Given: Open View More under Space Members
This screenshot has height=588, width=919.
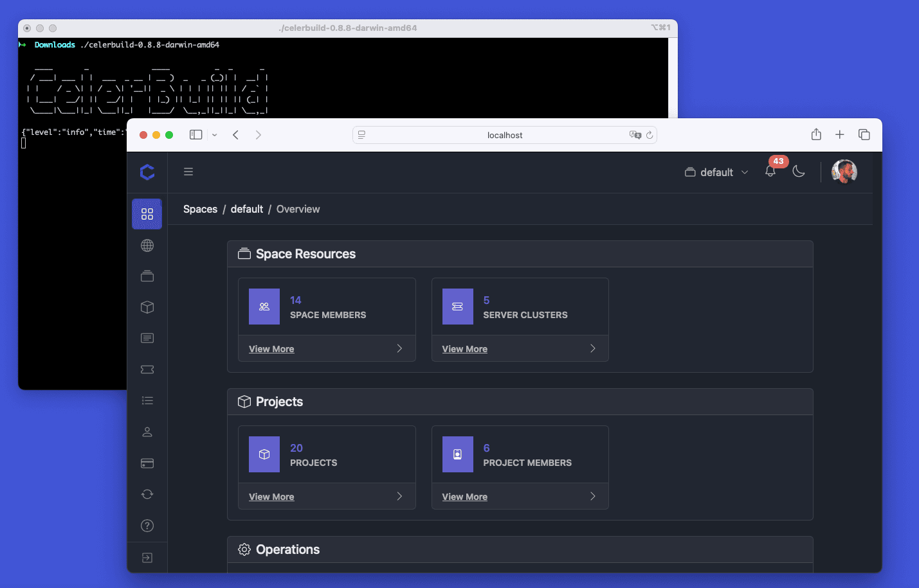Looking at the screenshot, I should pos(271,349).
